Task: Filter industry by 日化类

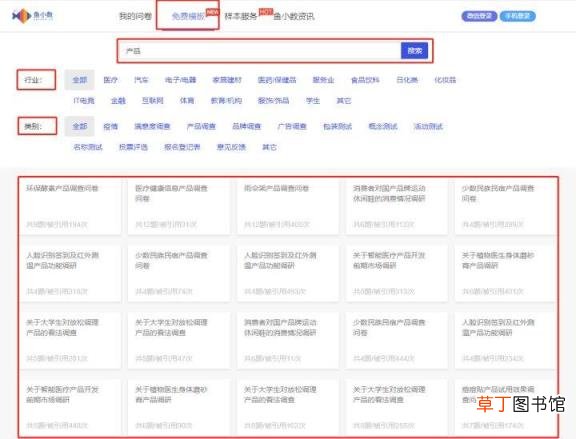Action: 407,80
